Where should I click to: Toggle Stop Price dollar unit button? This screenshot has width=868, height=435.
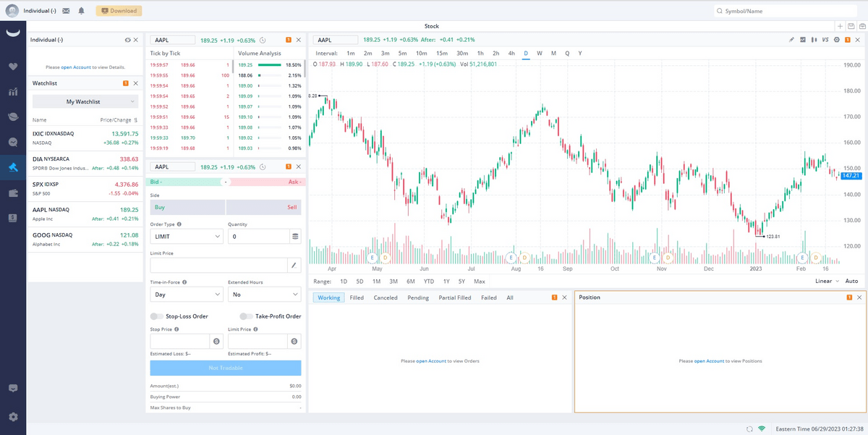tap(216, 341)
